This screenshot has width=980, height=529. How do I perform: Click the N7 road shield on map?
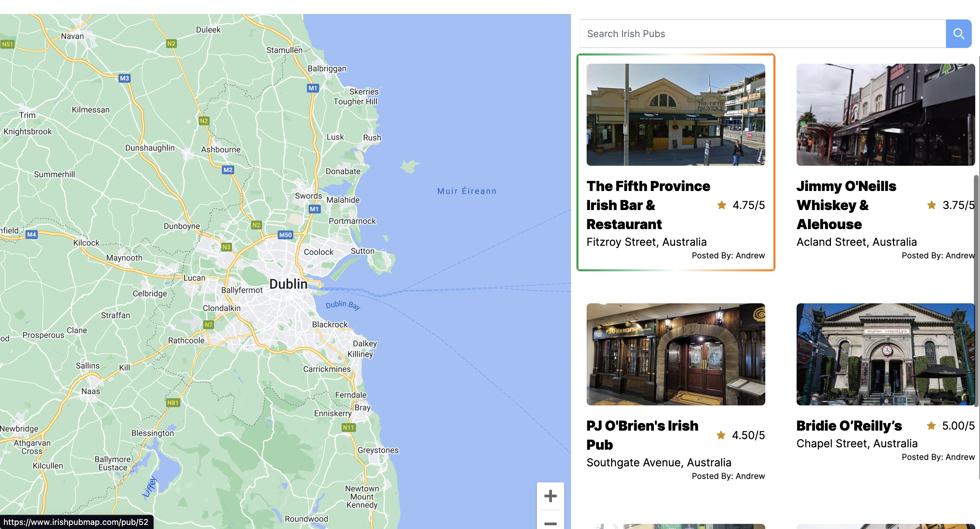(208, 325)
